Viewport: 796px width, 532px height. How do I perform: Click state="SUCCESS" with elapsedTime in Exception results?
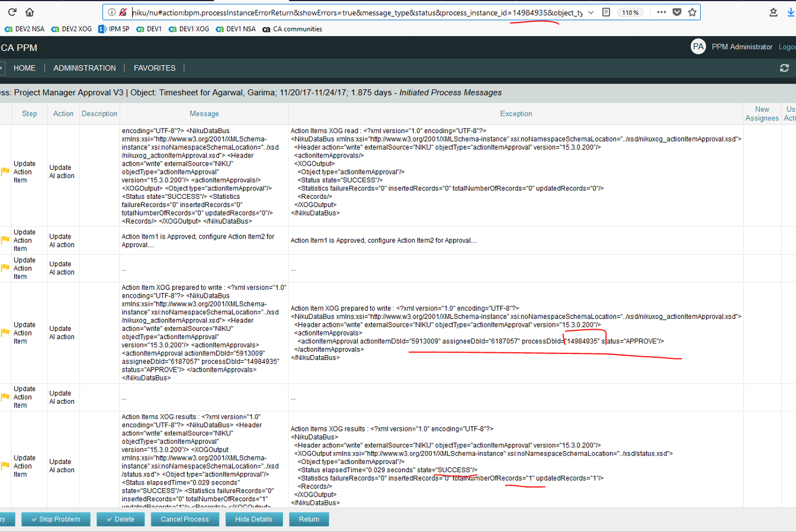[455, 470]
